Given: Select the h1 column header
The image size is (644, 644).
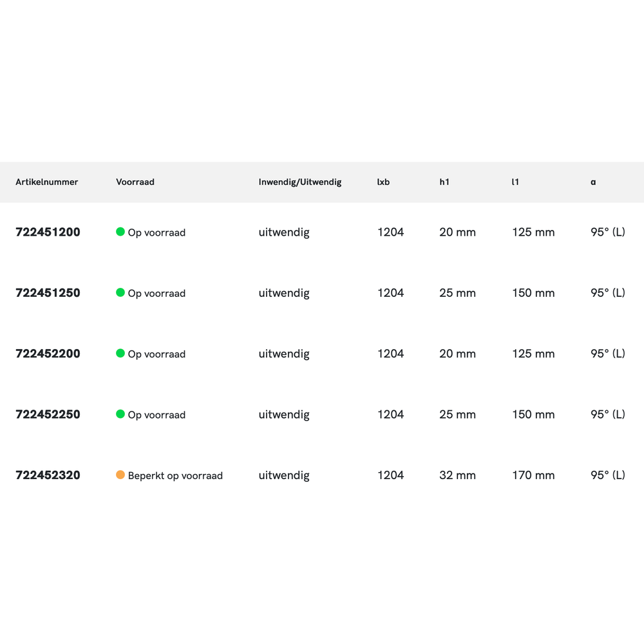Looking at the screenshot, I should tap(444, 182).
